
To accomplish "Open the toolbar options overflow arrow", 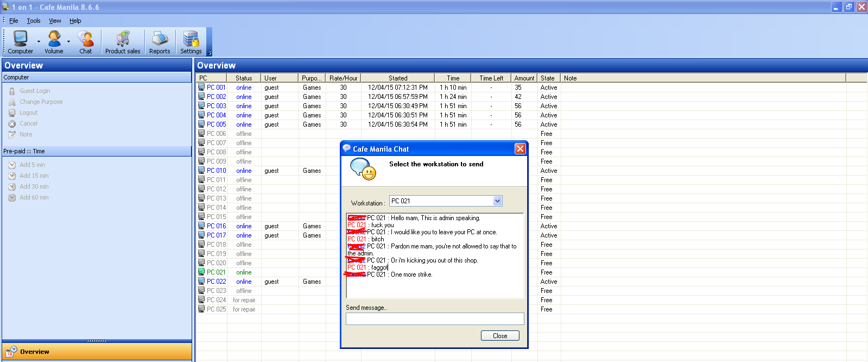I will (x=210, y=53).
